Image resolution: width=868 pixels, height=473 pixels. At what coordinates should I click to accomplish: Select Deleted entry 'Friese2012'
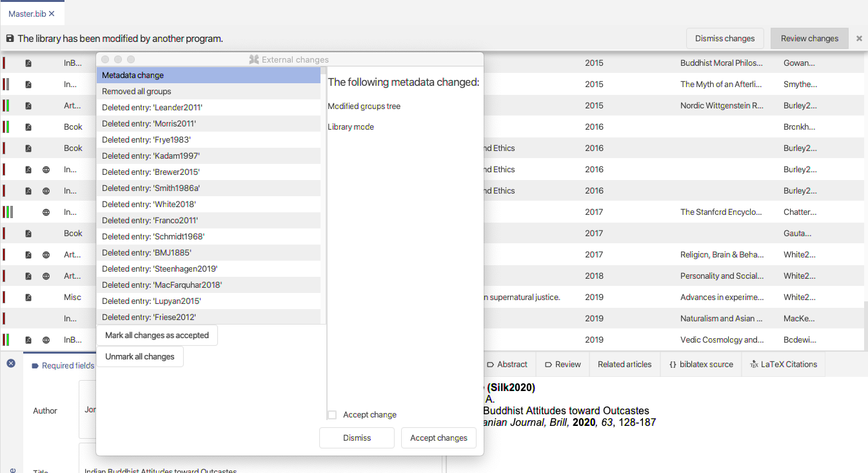pos(208,317)
